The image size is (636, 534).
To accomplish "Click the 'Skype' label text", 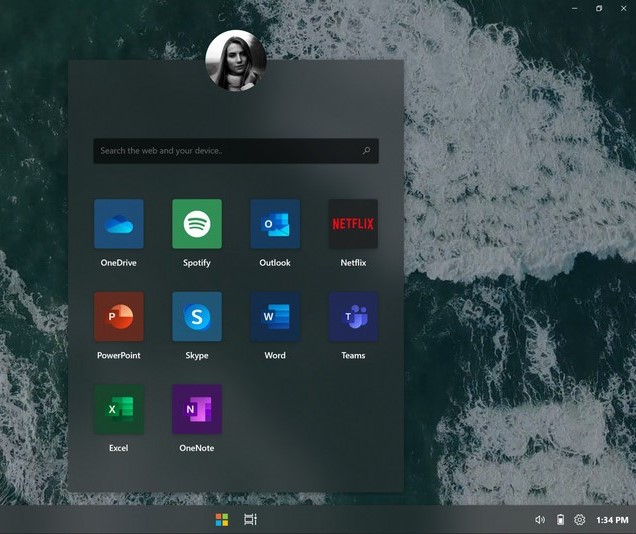I will click(x=197, y=356).
